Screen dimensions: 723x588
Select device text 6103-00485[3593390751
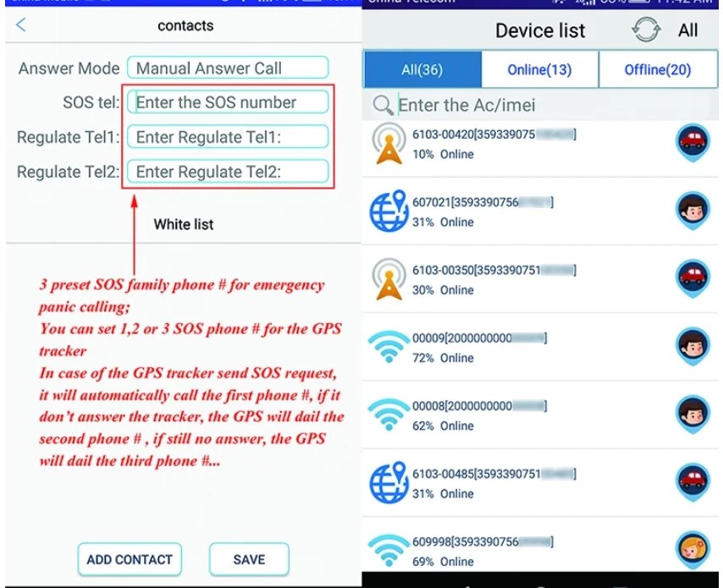pos(477,473)
